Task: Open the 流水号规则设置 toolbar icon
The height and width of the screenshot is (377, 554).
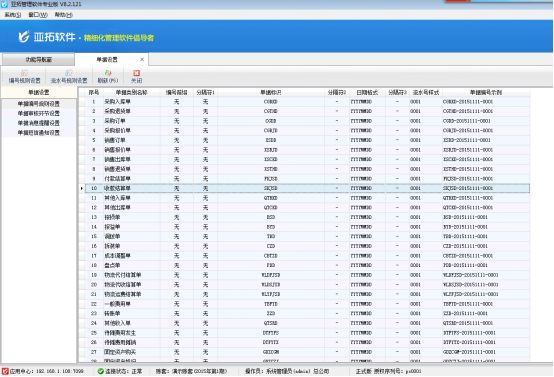Action: click(x=69, y=73)
